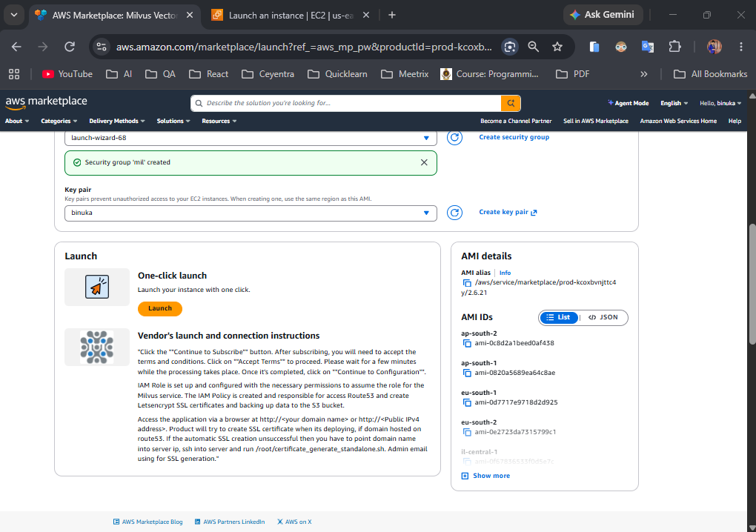The width and height of the screenshot is (756, 532).
Task: Click the Ask Gemini button
Action: [x=603, y=15]
